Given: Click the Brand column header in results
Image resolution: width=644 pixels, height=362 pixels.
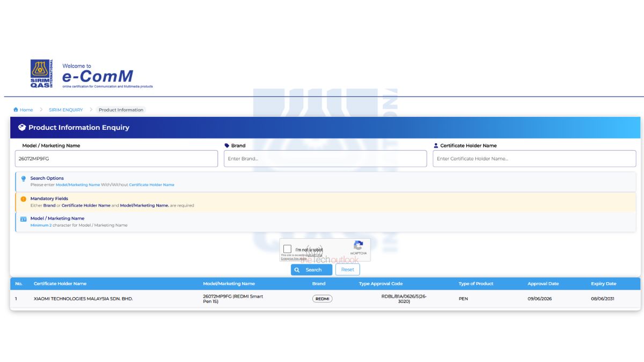Looking at the screenshot, I should (319, 284).
